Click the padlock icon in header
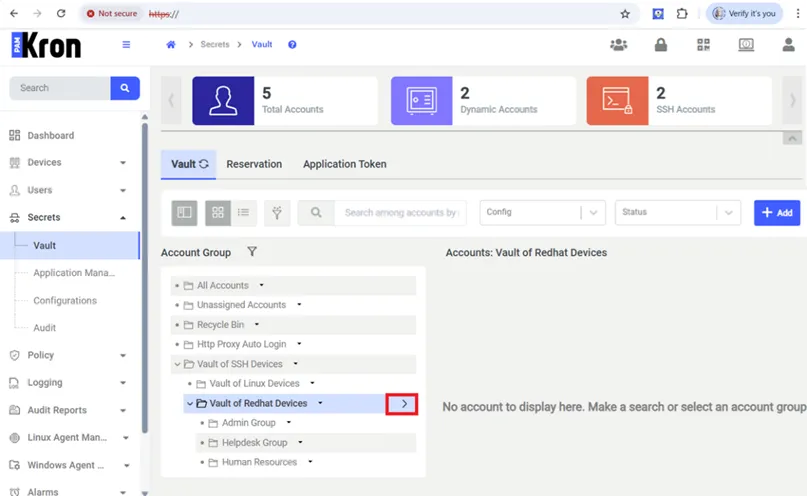The width and height of the screenshot is (807, 496). 661,45
